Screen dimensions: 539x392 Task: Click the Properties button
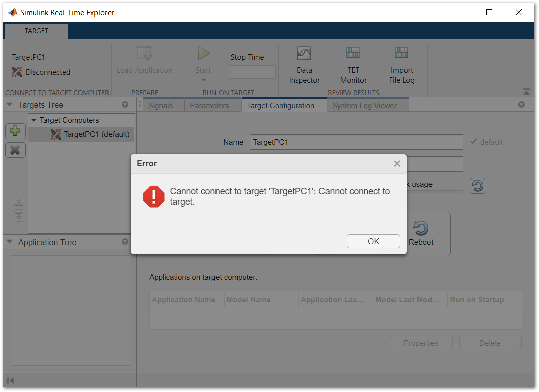click(x=421, y=343)
